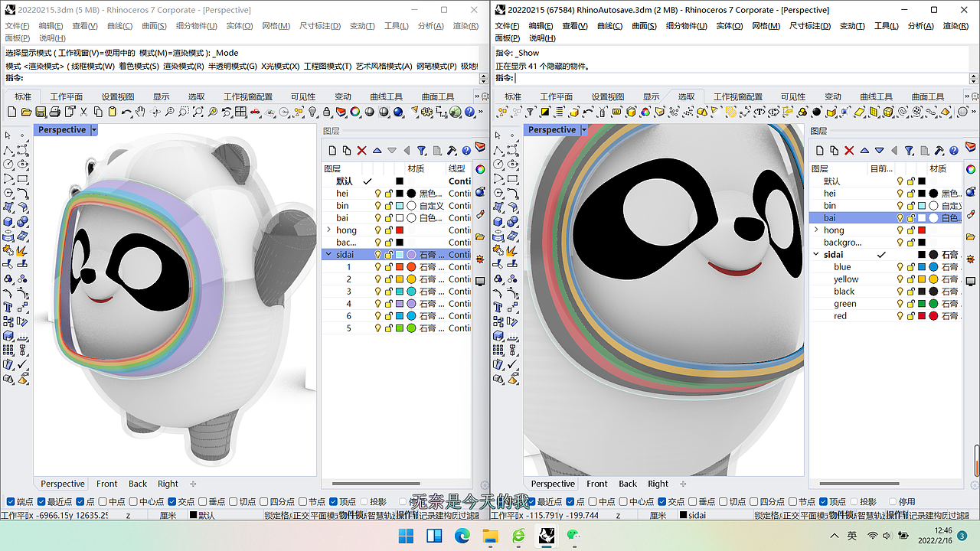The height and width of the screenshot is (551, 980).
Task: Enable 中点 osnap checkbox in left window
Action: 103,502
